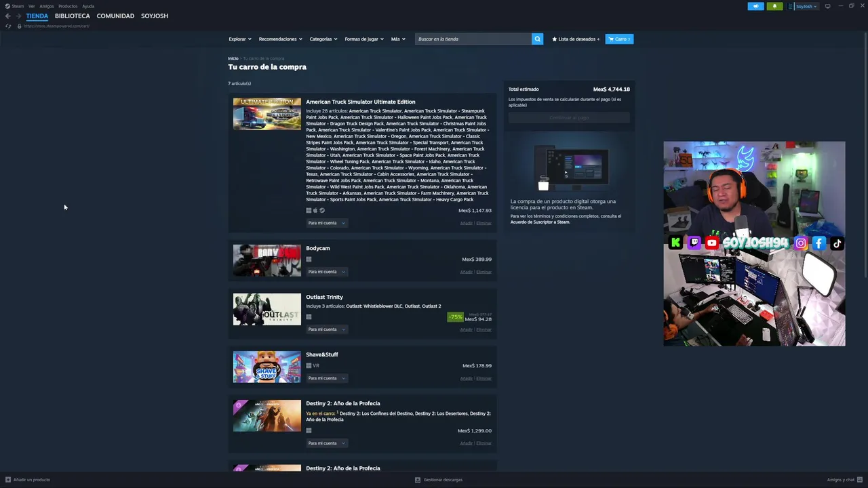Viewport: 868px width, 488px height.
Task: Click Eliminar for Bodycam
Action: tap(484, 272)
